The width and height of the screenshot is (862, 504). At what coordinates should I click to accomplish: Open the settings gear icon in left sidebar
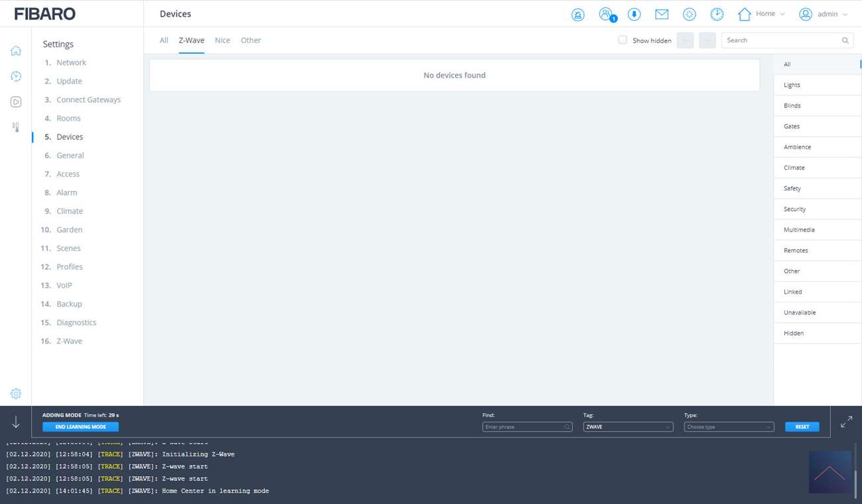point(16,394)
